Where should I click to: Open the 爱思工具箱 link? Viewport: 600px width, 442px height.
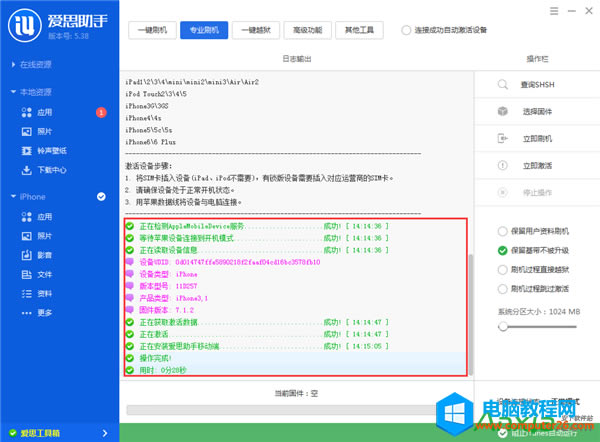pos(40,433)
